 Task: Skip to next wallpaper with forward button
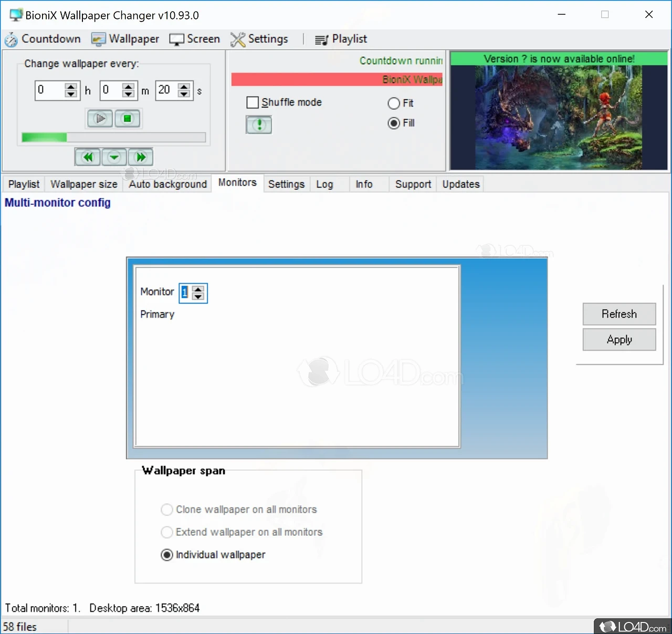[x=141, y=157]
